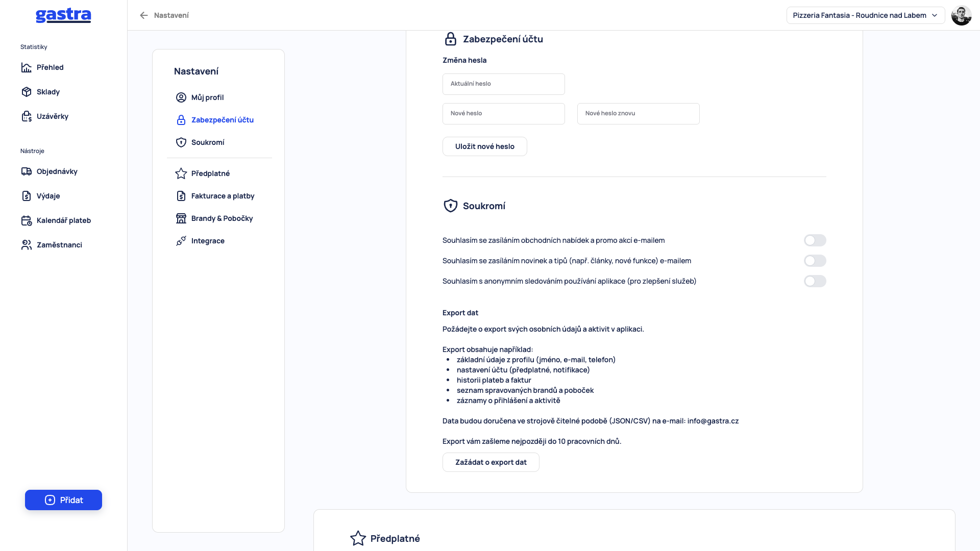Click the Výdaje receipt icon
This screenshot has height=551, width=980.
click(x=27, y=196)
